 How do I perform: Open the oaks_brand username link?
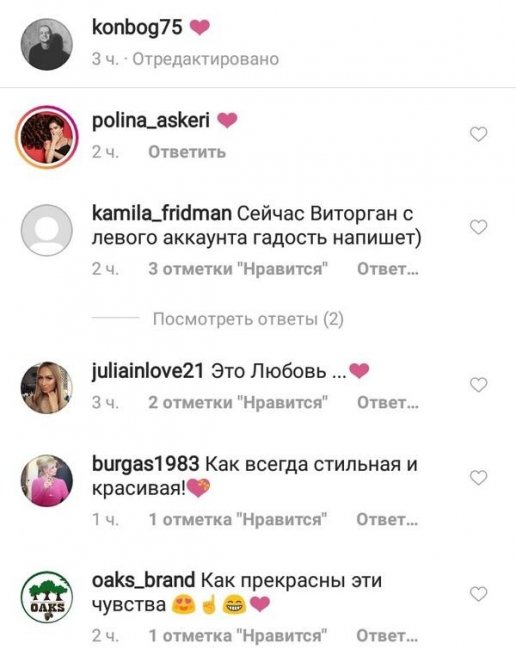(x=143, y=580)
